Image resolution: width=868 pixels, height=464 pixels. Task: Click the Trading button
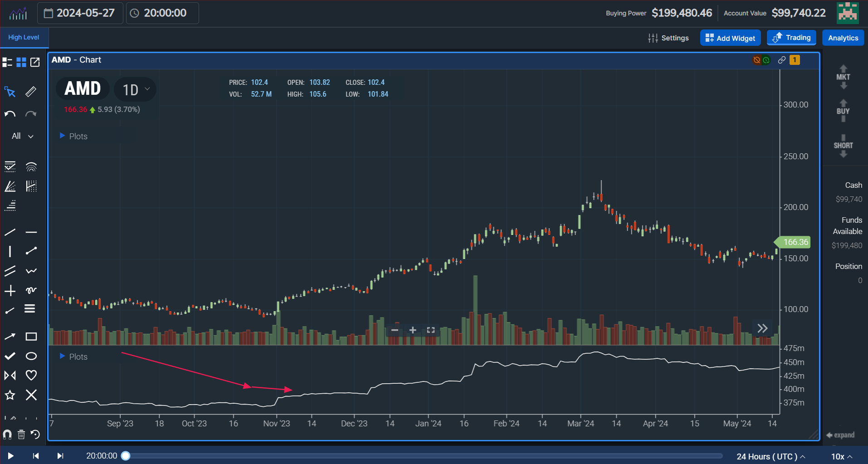(791, 38)
